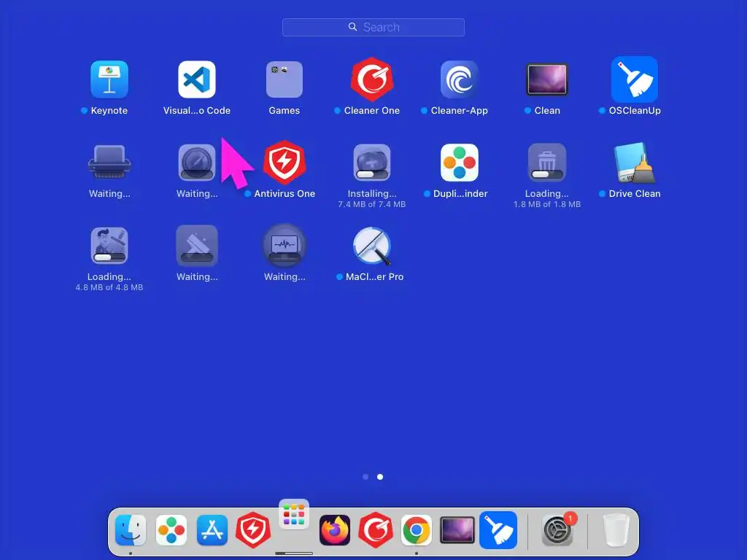Launch Cleaner One from the Launchpad grid
This screenshot has height=560, width=747.
point(372,79)
